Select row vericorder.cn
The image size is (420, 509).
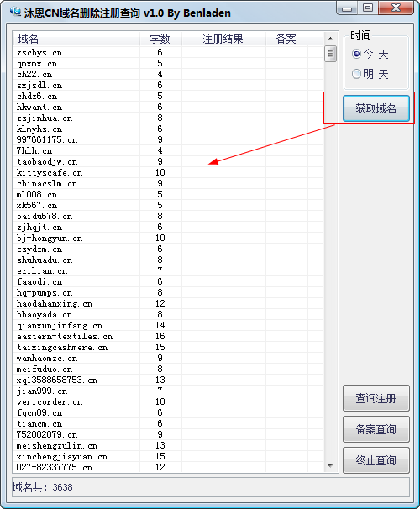[x=169, y=401]
